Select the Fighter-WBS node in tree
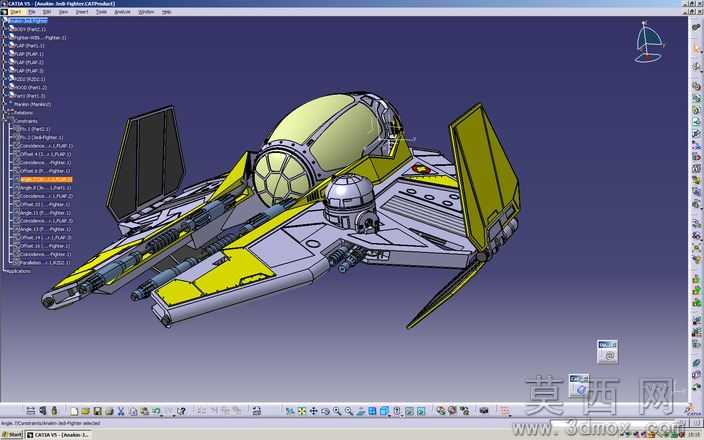Image resolution: width=704 pixels, height=440 pixels. (40, 38)
